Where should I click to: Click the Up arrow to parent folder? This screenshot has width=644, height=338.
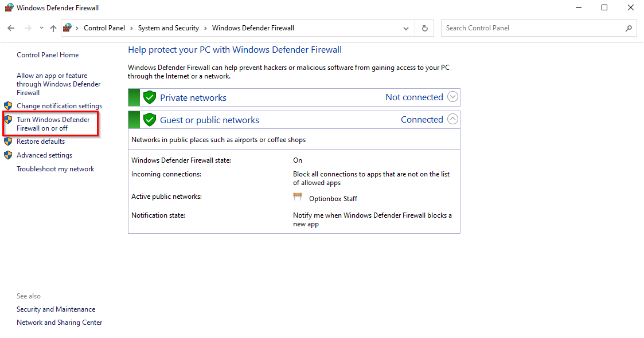(53, 28)
